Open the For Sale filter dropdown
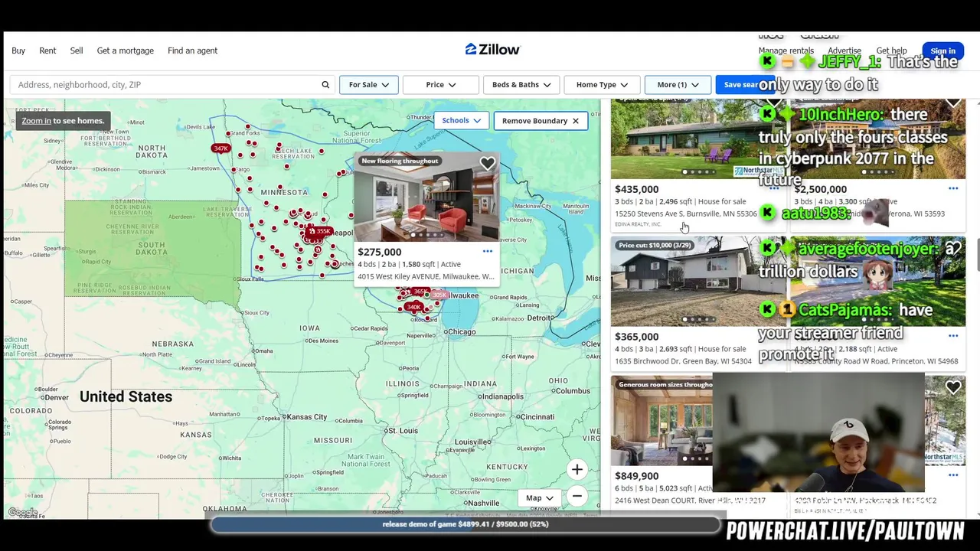The width and height of the screenshot is (980, 551). [368, 85]
